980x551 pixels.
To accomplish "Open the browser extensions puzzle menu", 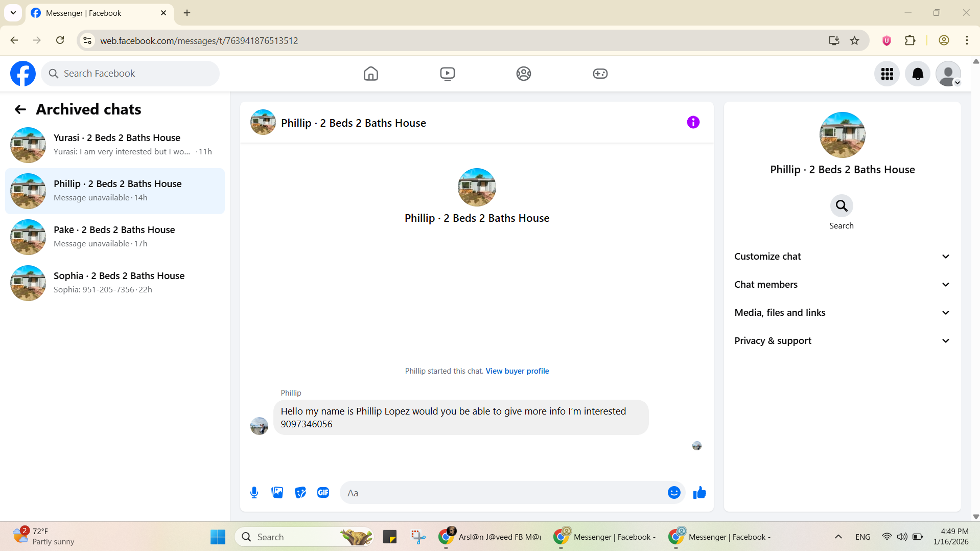I will click(910, 40).
